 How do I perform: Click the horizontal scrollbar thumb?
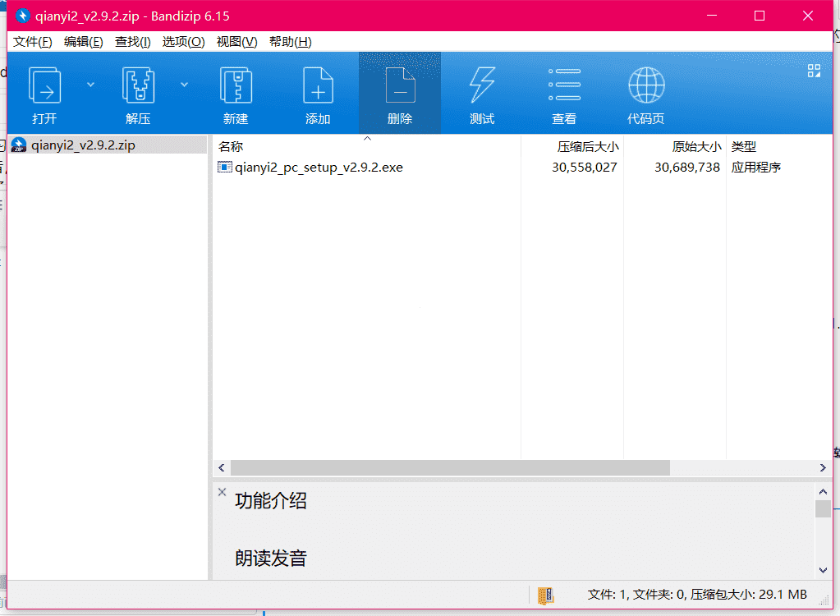450,467
